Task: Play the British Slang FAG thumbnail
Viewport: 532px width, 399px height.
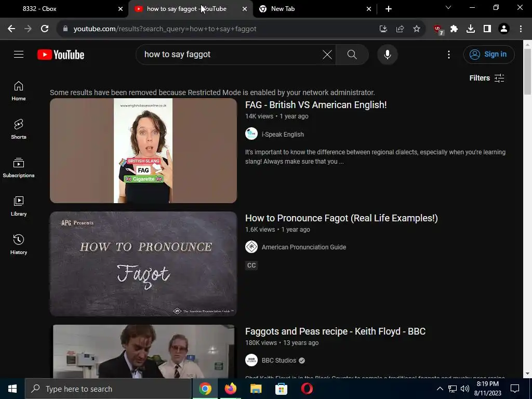Action: pos(143,151)
